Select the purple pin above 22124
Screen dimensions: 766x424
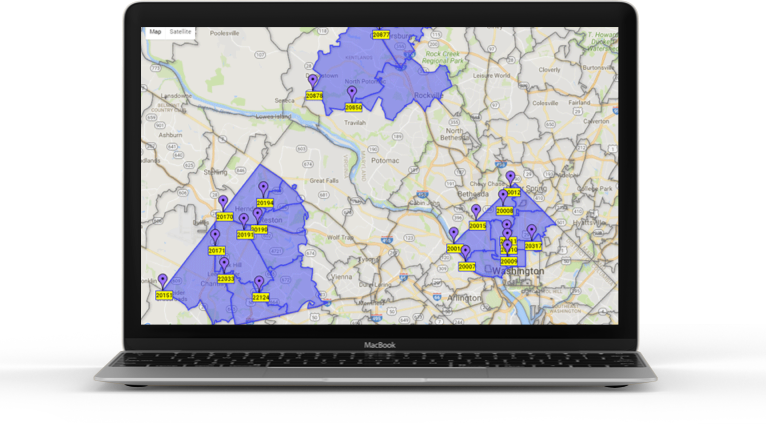click(x=259, y=283)
